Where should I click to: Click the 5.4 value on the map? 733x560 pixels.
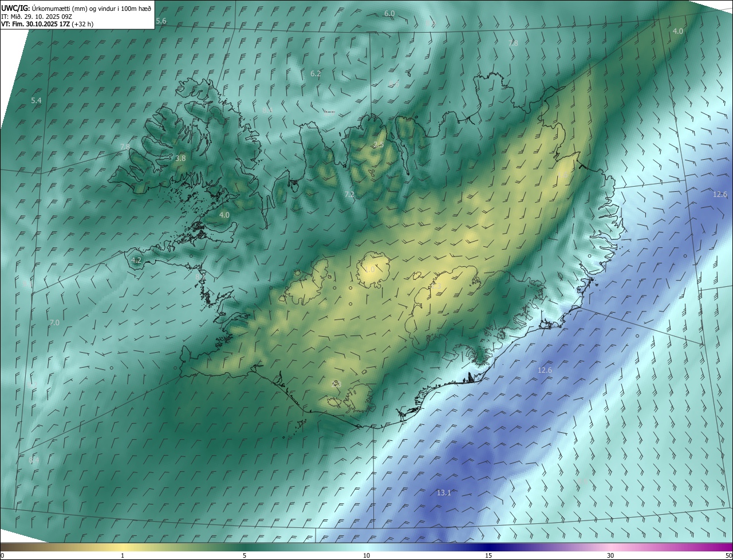tap(36, 101)
